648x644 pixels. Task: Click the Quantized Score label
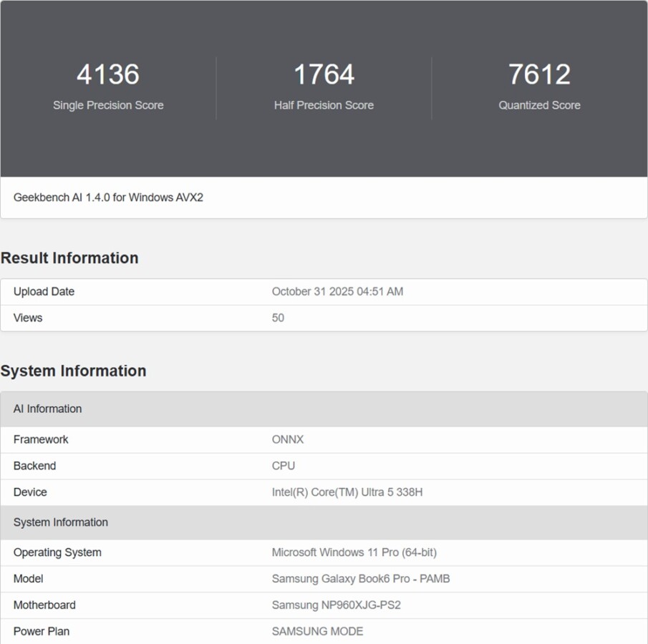(539, 105)
